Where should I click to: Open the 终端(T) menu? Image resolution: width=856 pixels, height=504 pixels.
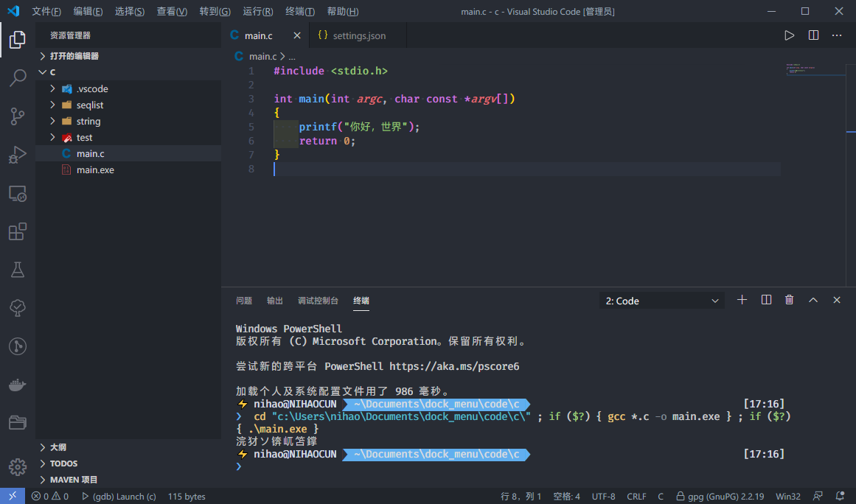[x=299, y=12]
